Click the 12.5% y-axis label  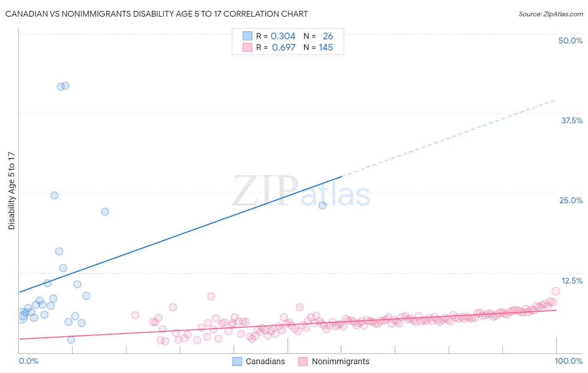tap(572, 281)
